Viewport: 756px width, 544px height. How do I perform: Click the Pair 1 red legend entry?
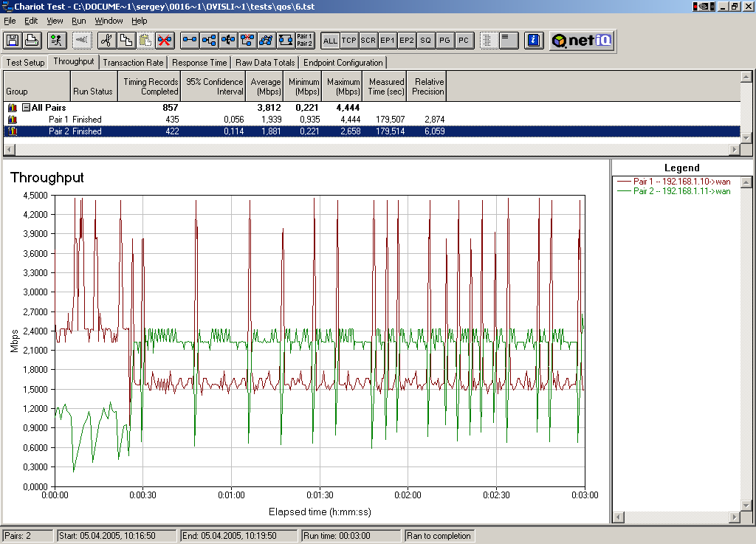click(672, 182)
